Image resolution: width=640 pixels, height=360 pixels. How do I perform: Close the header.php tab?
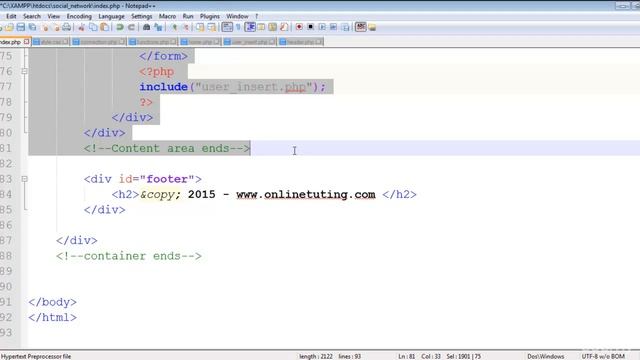[319, 42]
